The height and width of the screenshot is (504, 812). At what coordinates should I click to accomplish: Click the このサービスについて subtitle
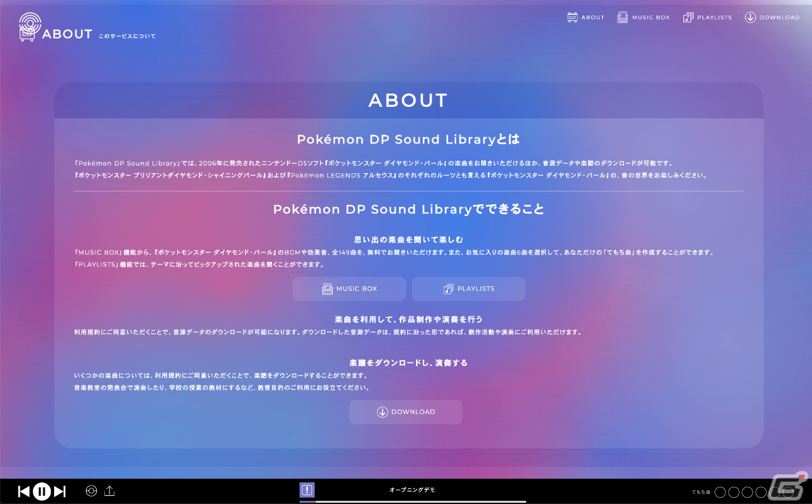pos(127,36)
